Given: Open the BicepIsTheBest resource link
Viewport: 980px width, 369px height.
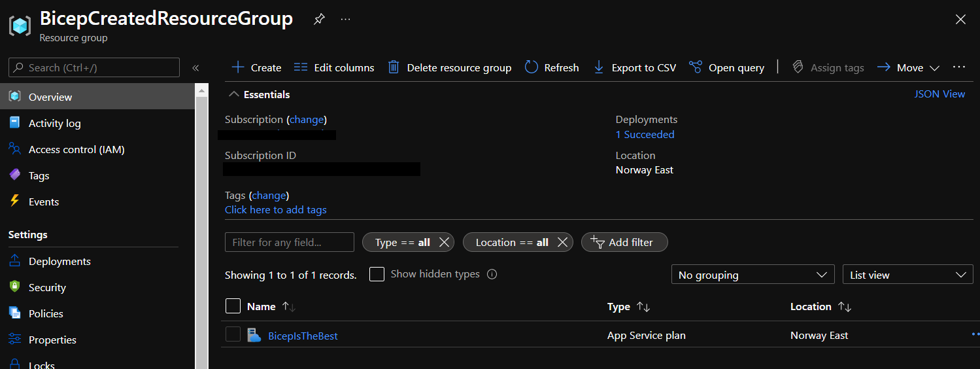Looking at the screenshot, I should coord(303,336).
